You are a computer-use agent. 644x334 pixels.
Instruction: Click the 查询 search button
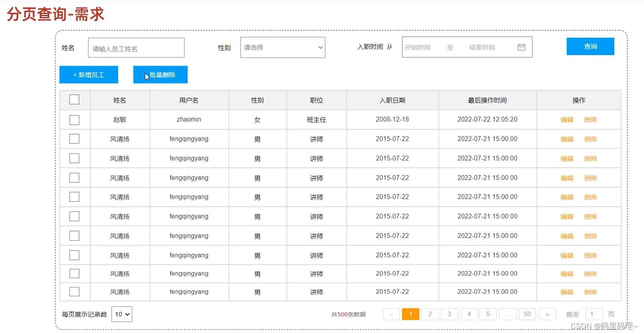(x=590, y=47)
